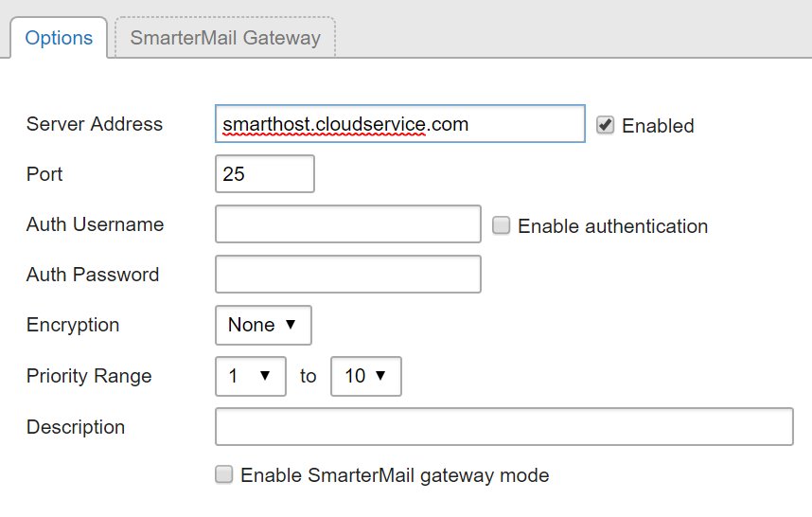Click the Description label text
Screen dimensions: 812x517
(76, 427)
